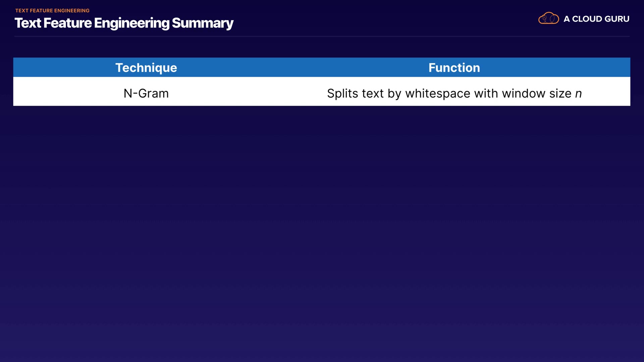The height and width of the screenshot is (362, 644).
Task: Click the A Cloud Guru cloud logo
Action: (x=548, y=18)
